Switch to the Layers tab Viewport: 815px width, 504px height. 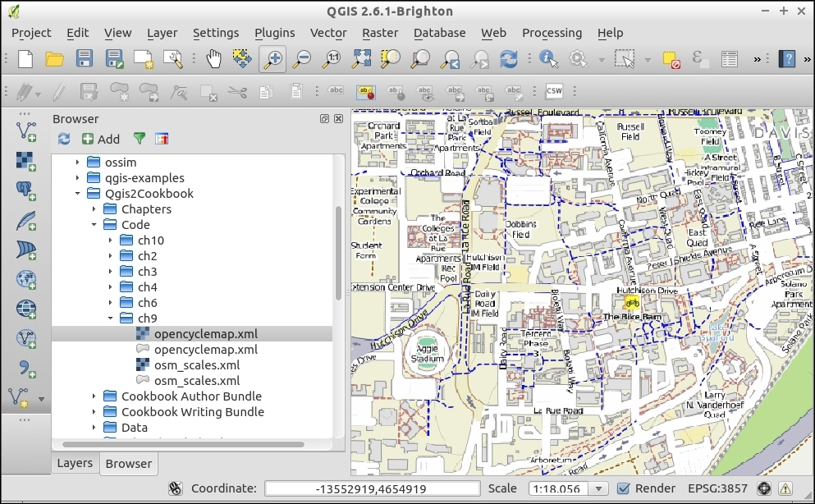click(75, 463)
